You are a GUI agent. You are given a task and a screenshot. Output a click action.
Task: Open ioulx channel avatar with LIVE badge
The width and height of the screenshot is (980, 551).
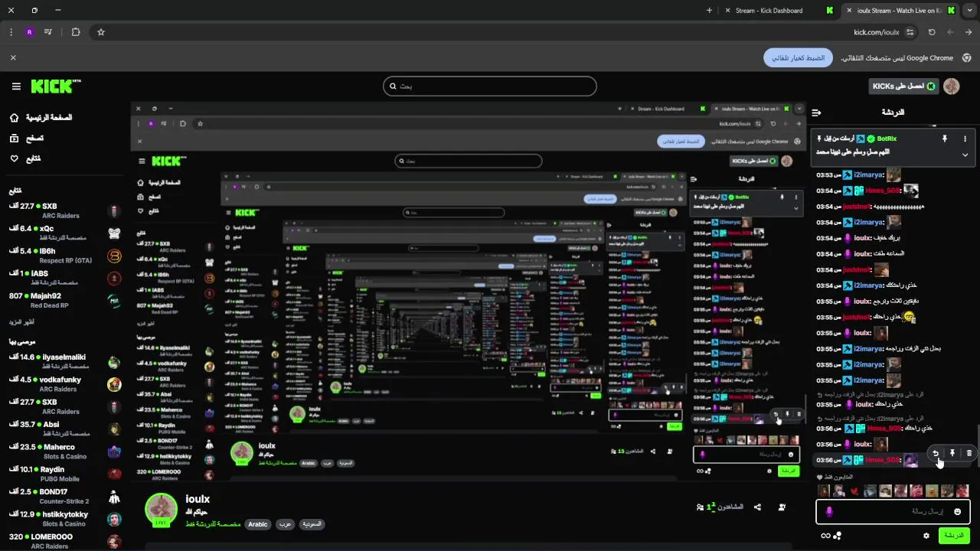click(162, 510)
